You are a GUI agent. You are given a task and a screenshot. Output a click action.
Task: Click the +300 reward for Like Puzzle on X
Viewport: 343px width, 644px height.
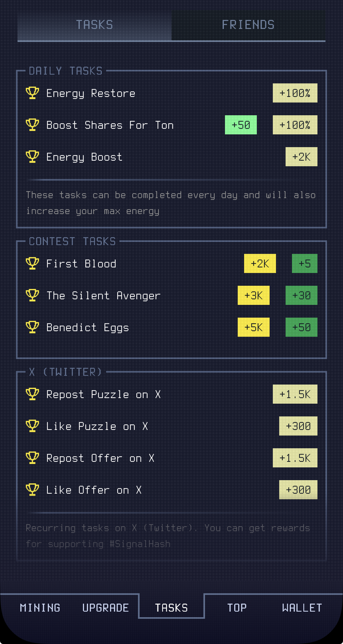click(298, 426)
